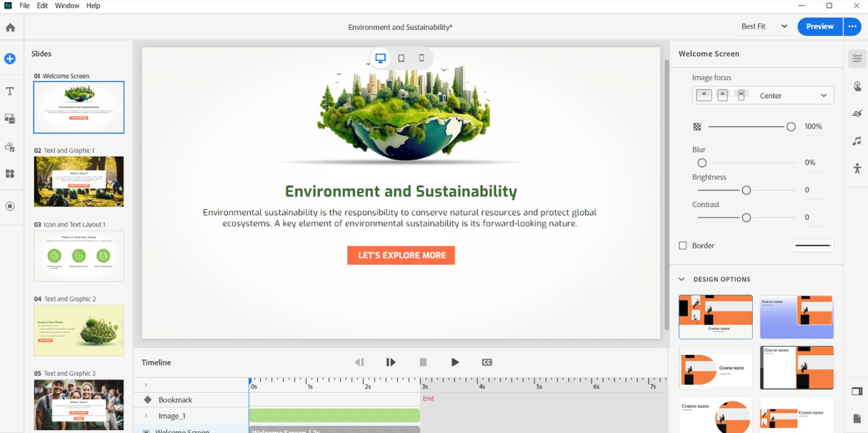Open Interactions panel icon

pos(857,86)
